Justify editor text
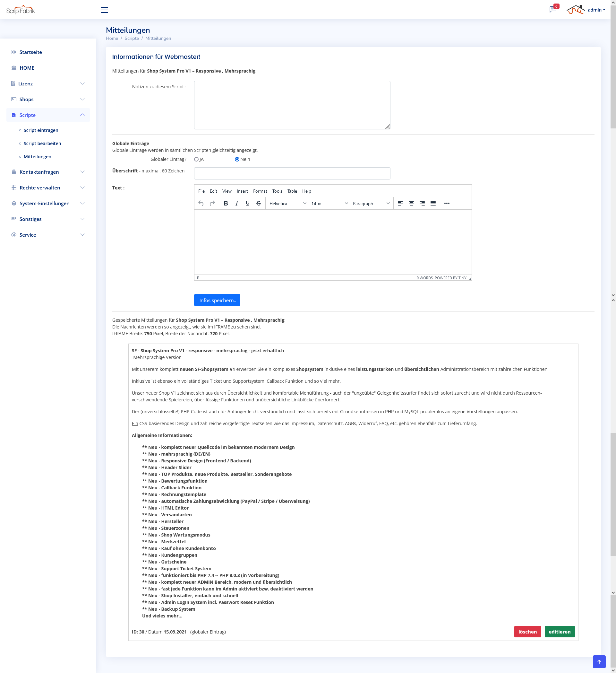This screenshot has width=616, height=673. pyautogui.click(x=433, y=203)
